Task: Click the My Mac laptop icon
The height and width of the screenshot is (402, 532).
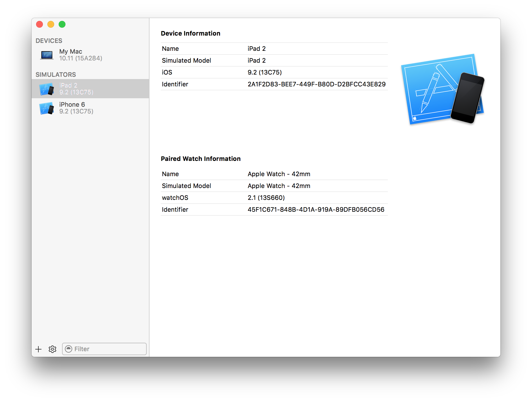Action: point(47,55)
